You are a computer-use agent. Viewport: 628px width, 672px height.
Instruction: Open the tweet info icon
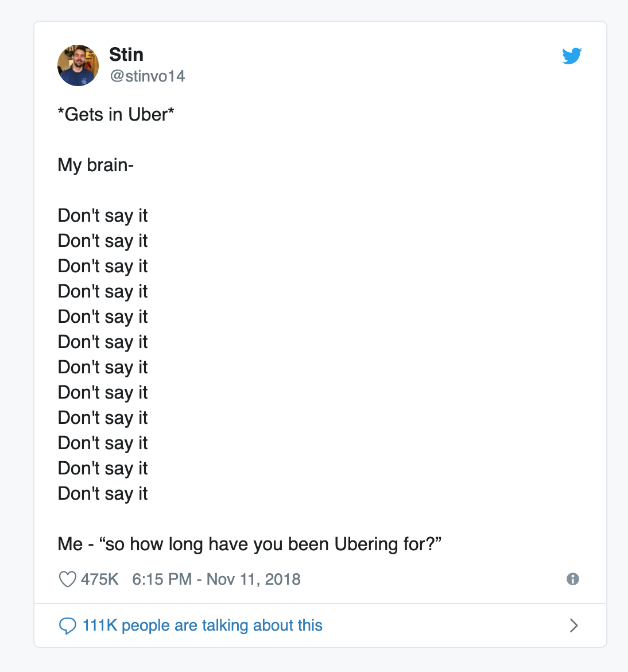[573, 579]
